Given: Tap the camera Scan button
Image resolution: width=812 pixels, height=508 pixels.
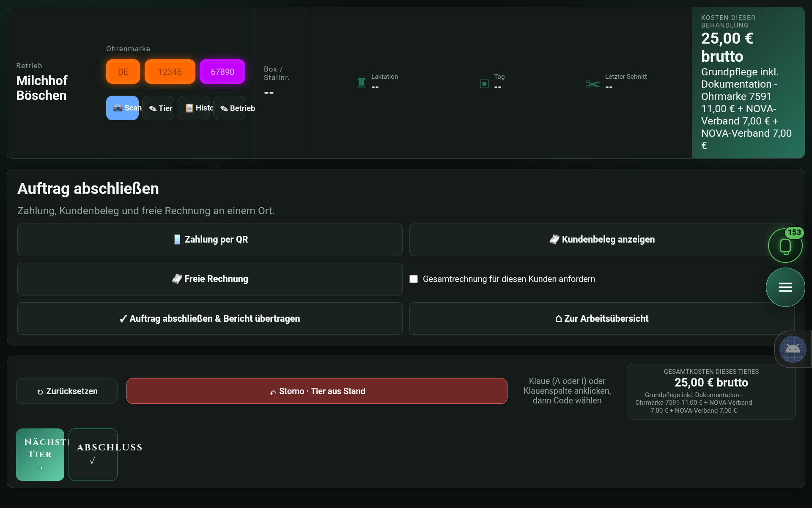Looking at the screenshot, I should (122, 108).
